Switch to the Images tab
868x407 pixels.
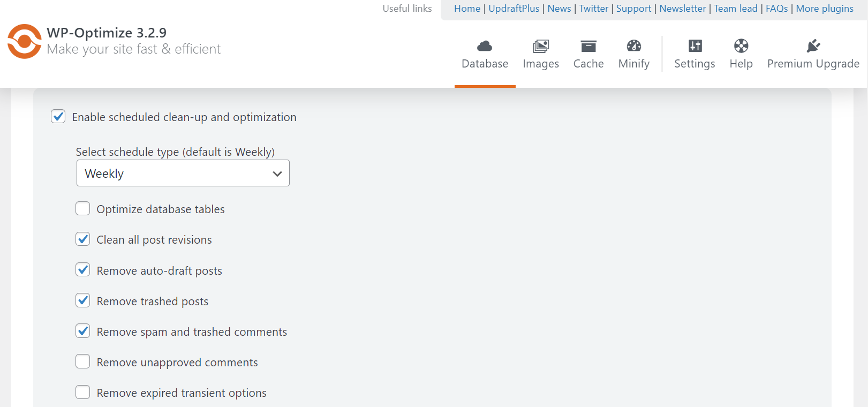pyautogui.click(x=541, y=54)
